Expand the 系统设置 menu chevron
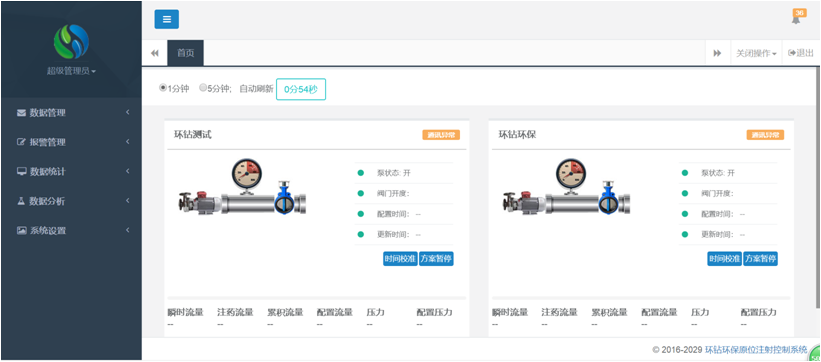 [127, 231]
